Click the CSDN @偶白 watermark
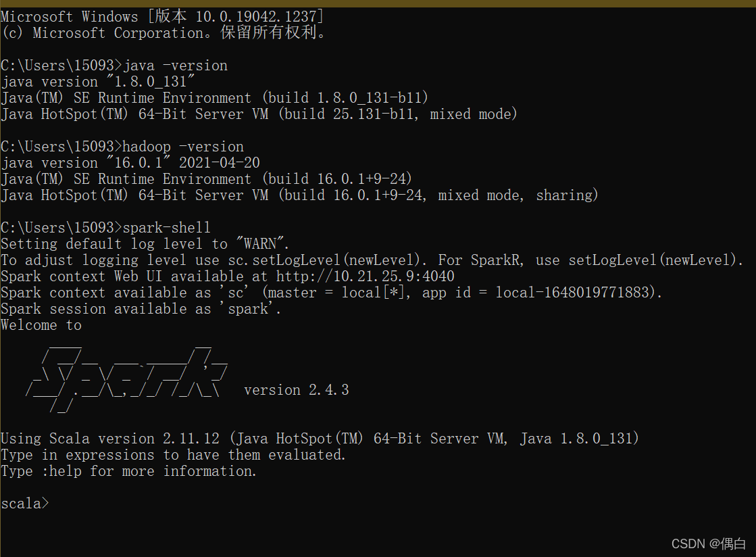 (708, 543)
